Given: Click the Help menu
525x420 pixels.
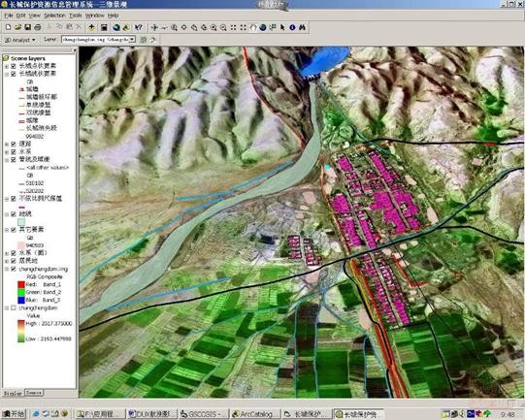Looking at the screenshot, I should [x=114, y=16].
